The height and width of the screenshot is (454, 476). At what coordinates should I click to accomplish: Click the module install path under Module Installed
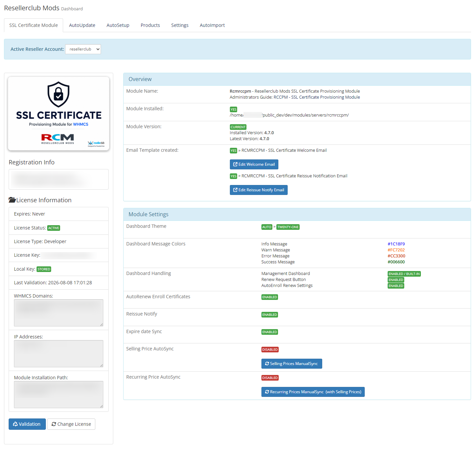[x=289, y=115]
